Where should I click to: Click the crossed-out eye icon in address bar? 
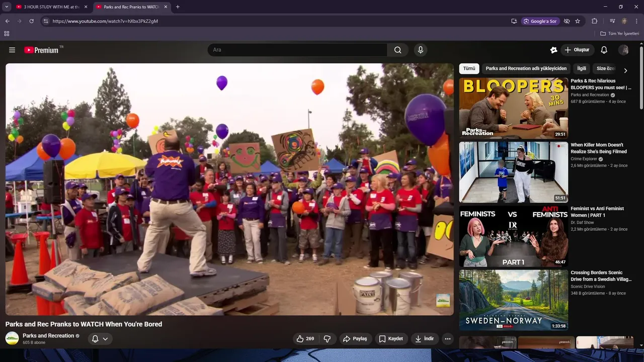tap(567, 21)
